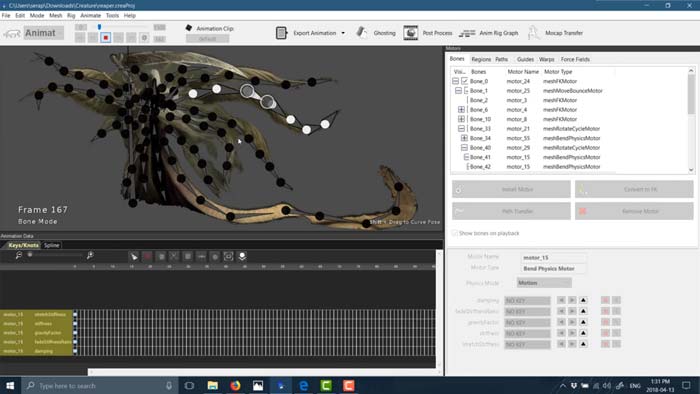Click the timeline zoom-out magnifier
700x394 pixels.
[x=18, y=255]
